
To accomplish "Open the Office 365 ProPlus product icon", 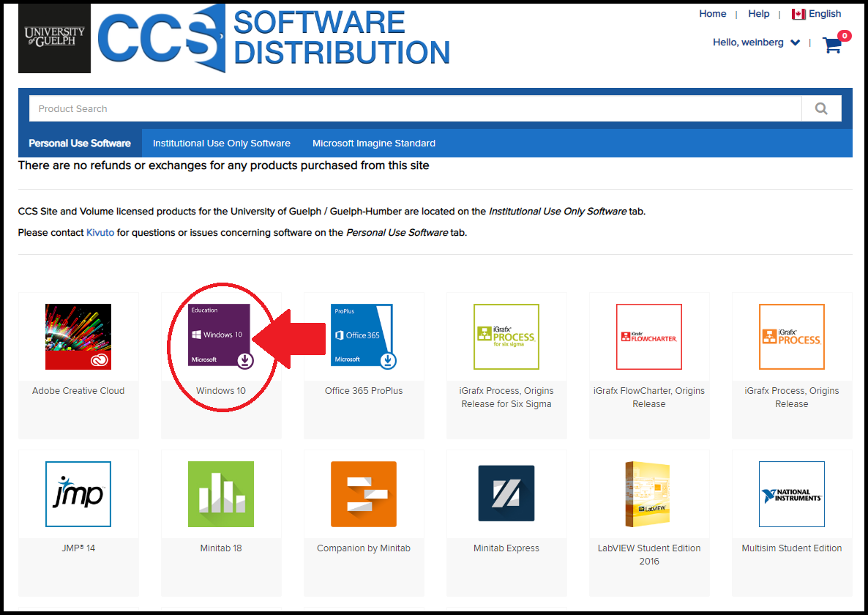I will pyautogui.click(x=363, y=336).
